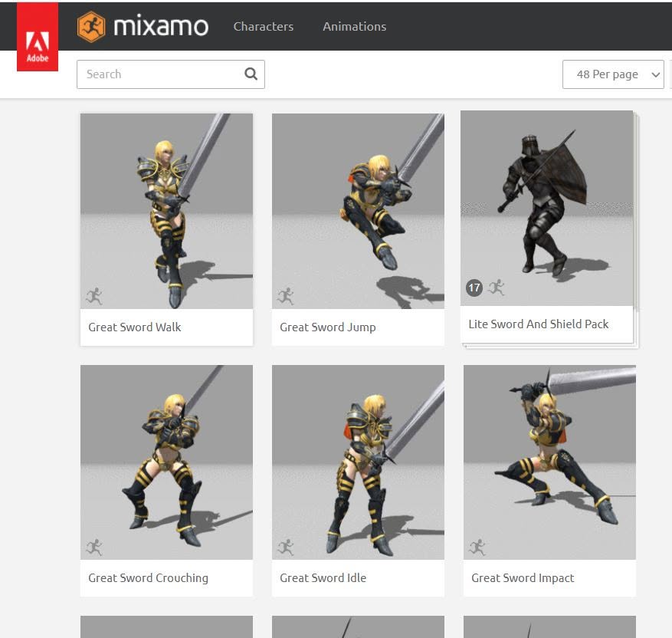Click the search magnifier icon
The width and height of the screenshot is (672, 638).
[251, 74]
